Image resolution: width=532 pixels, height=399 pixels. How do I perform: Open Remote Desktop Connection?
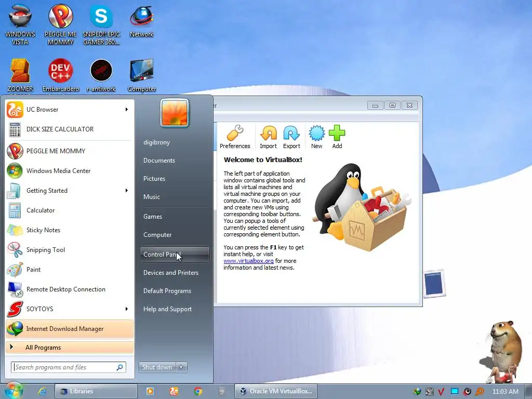70,289
